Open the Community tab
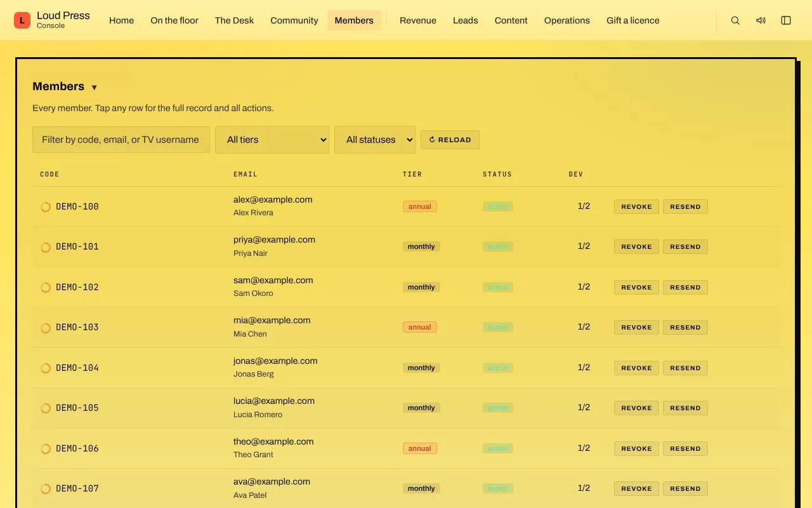The image size is (812, 508). pos(294,20)
